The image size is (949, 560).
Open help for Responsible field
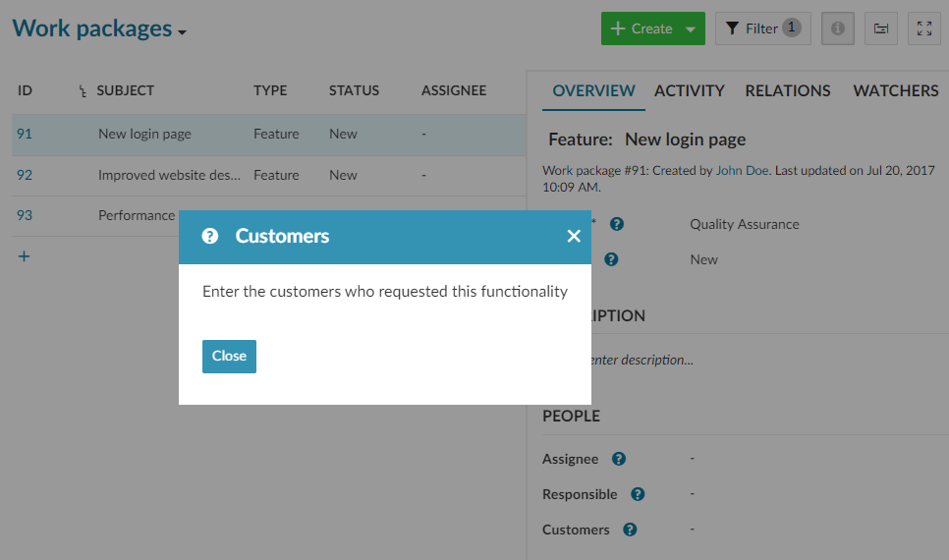(x=638, y=494)
